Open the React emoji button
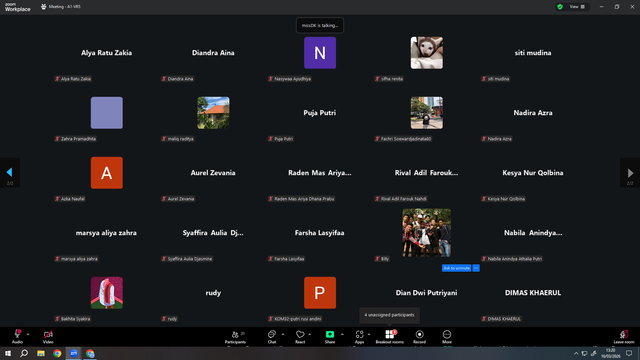 tap(300, 337)
